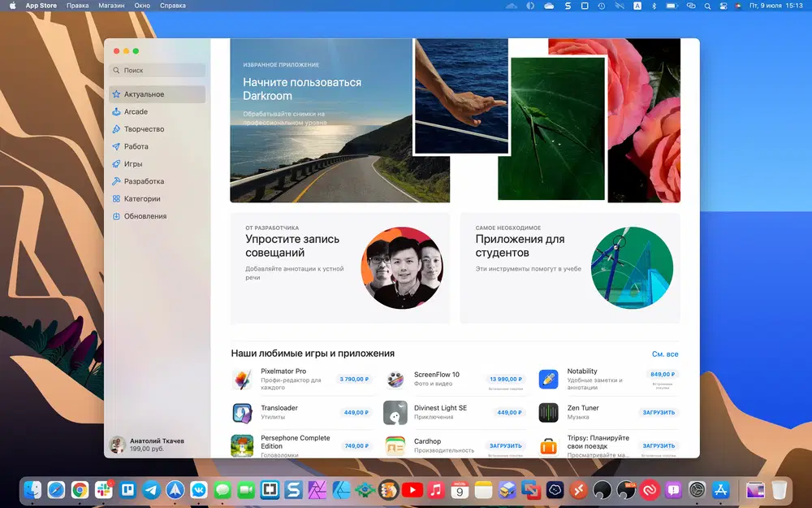Open the Магазин menu
The height and width of the screenshot is (508, 812).
pos(111,6)
